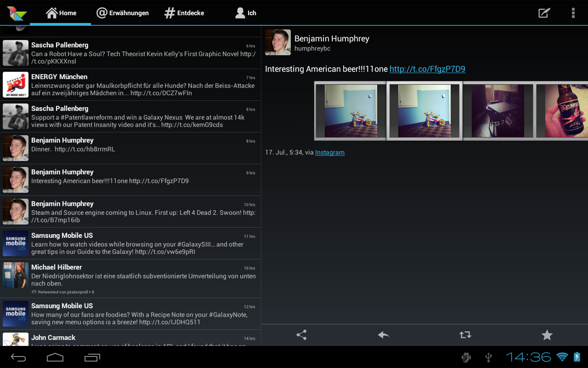Tap the ENERGY München NRJ avatar
Viewport: 588px width, 368px height.
16,85
